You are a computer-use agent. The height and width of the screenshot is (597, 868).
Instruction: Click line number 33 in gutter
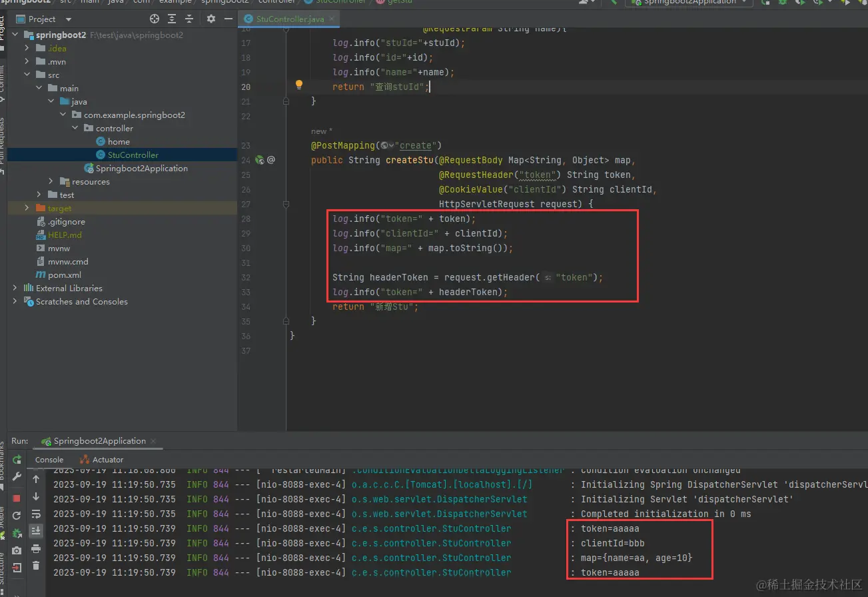tap(245, 292)
